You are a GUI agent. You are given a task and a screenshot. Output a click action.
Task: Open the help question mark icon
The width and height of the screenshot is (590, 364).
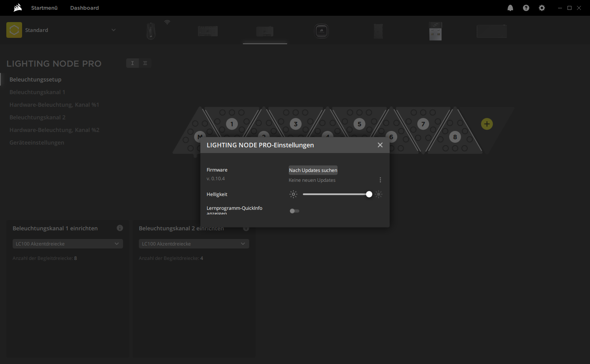(x=526, y=8)
